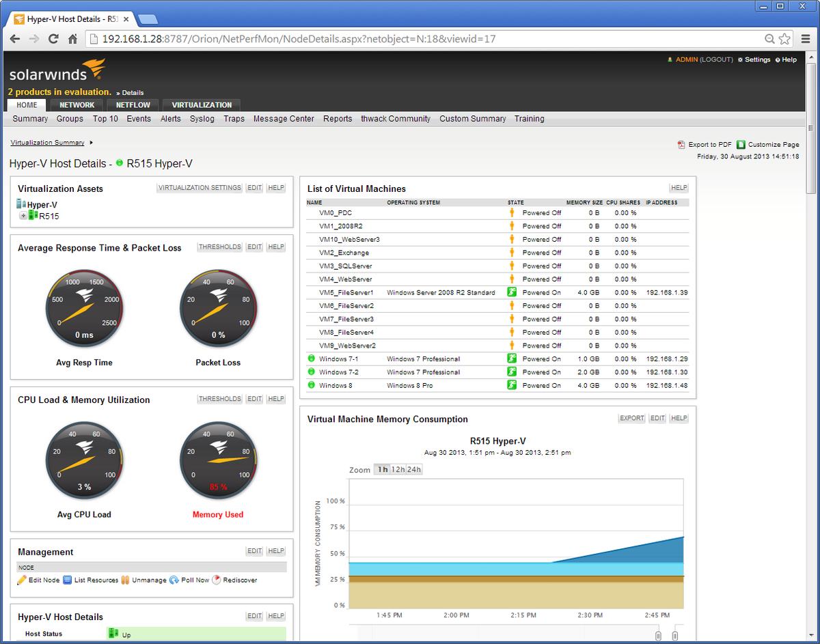Image resolution: width=820 pixels, height=644 pixels.
Task: Click THRESHOLDS for CPU Load & Memory Utilization
Action: click(x=219, y=398)
